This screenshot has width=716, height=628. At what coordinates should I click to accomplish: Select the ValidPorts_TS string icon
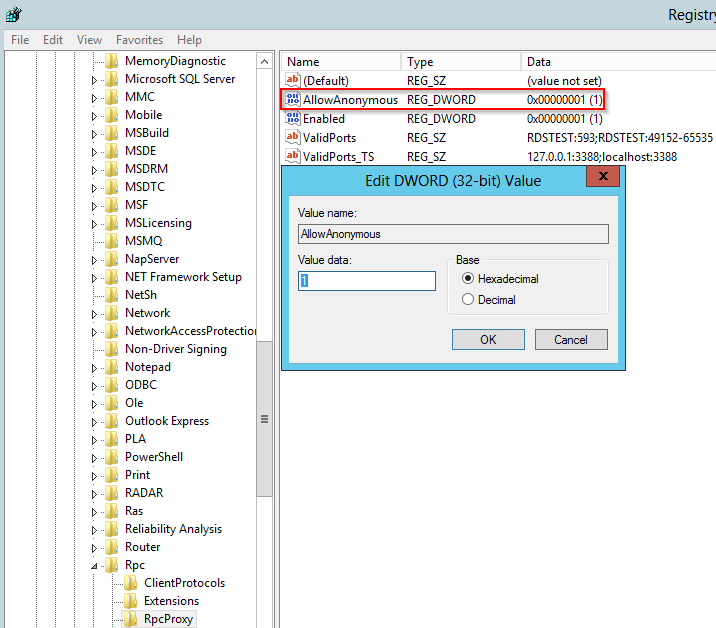click(x=293, y=156)
